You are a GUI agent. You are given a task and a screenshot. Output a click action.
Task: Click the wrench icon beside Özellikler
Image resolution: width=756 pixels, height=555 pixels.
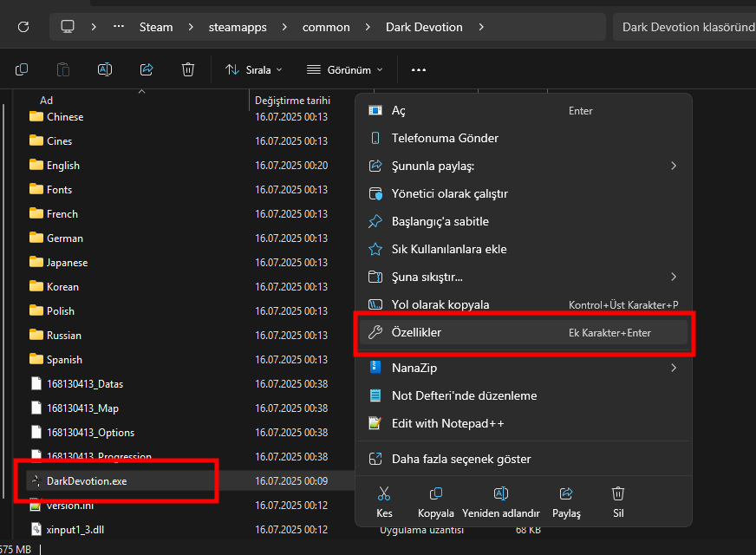375,332
